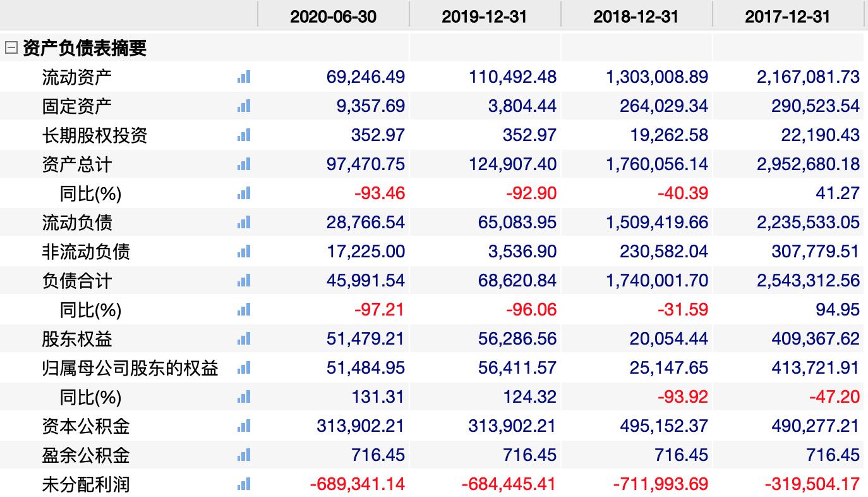
Task: Click the value 131.31 cell
Action: [378, 397]
